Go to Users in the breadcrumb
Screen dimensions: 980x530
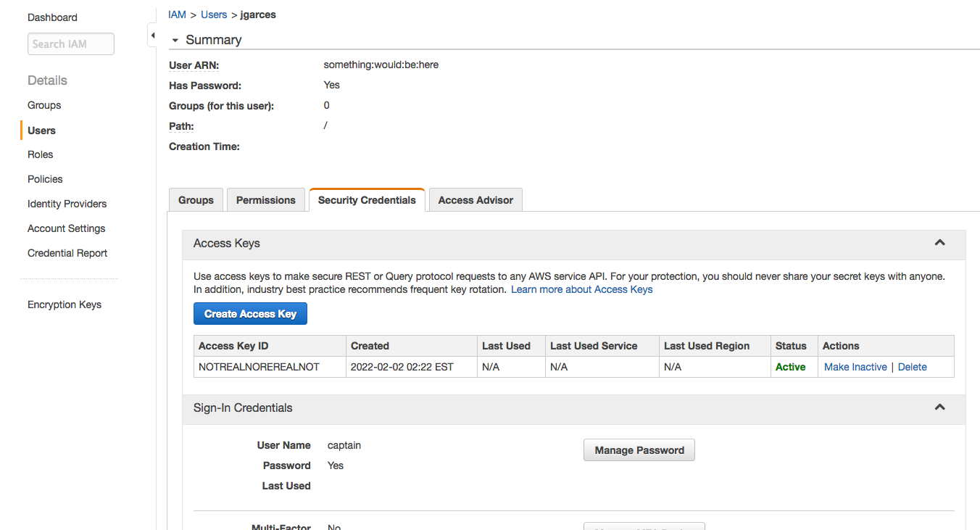214,15
